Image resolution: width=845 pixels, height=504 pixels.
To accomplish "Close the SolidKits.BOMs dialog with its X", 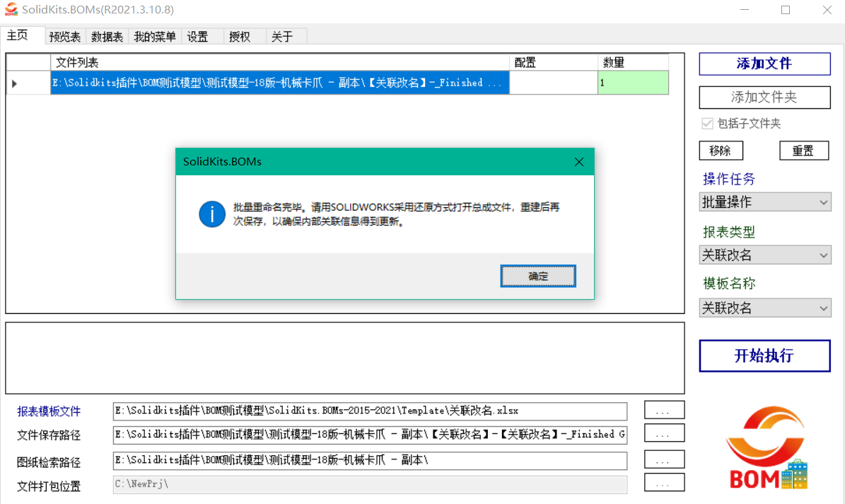I will click(x=578, y=161).
